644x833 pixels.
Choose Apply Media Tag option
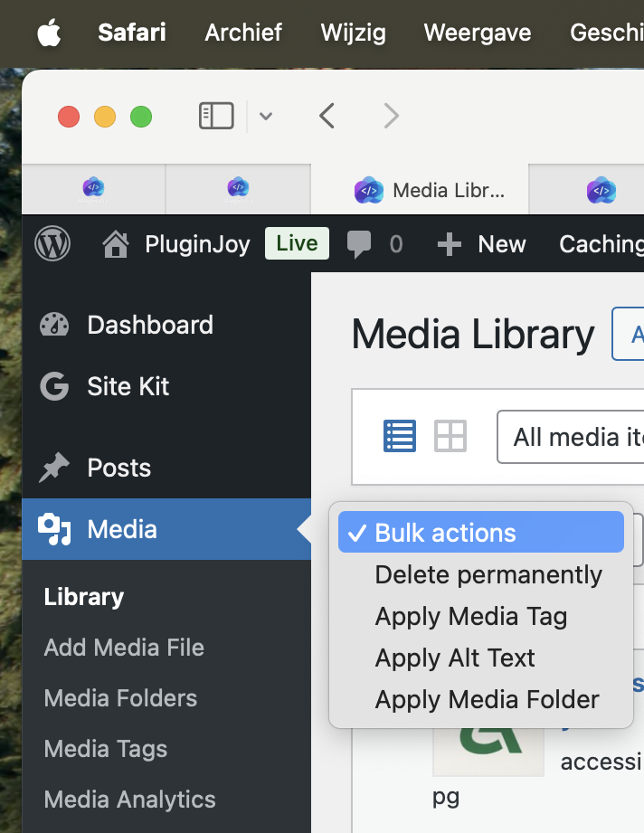coord(471,617)
